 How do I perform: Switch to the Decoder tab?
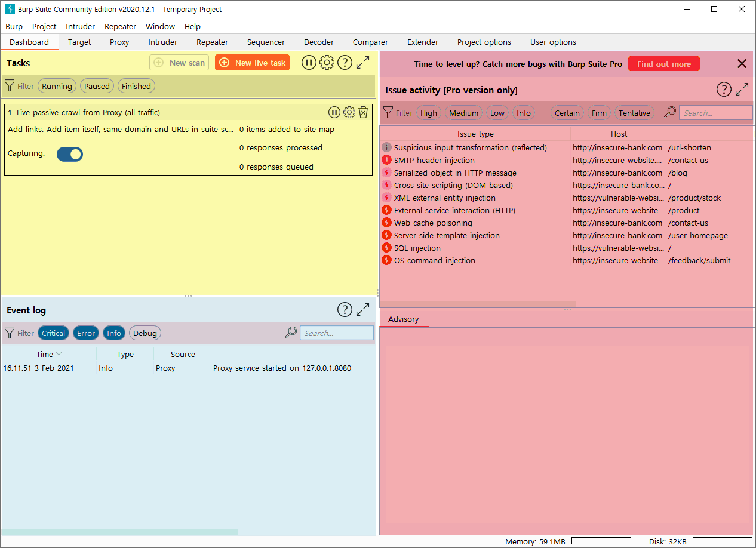point(319,42)
